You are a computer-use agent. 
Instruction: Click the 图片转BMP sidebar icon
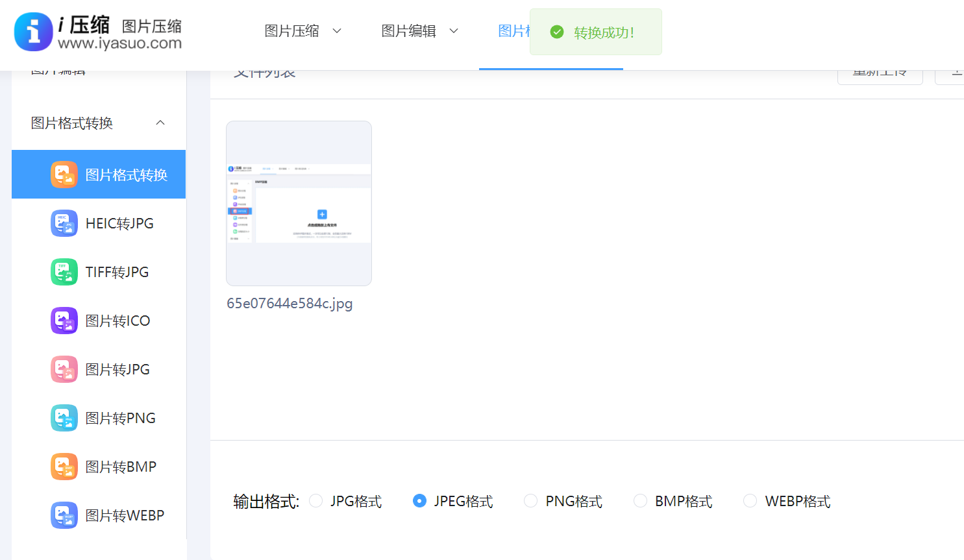pos(64,466)
